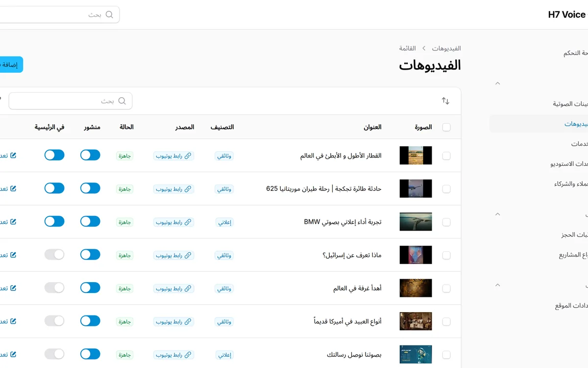Toggle منشور switch for BMW ad row
This screenshot has height=368, width=588.
(x=90, y=221)
